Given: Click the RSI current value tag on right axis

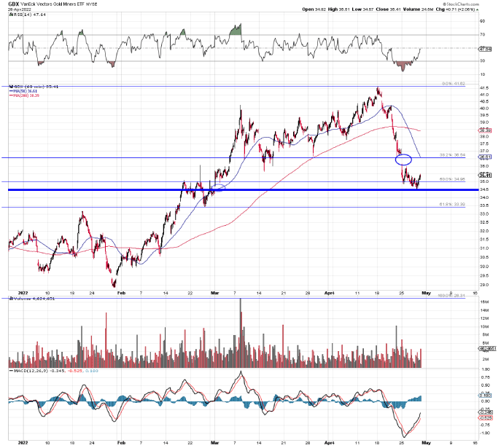Looking at the screenshot, I should [x=483, y=50].
